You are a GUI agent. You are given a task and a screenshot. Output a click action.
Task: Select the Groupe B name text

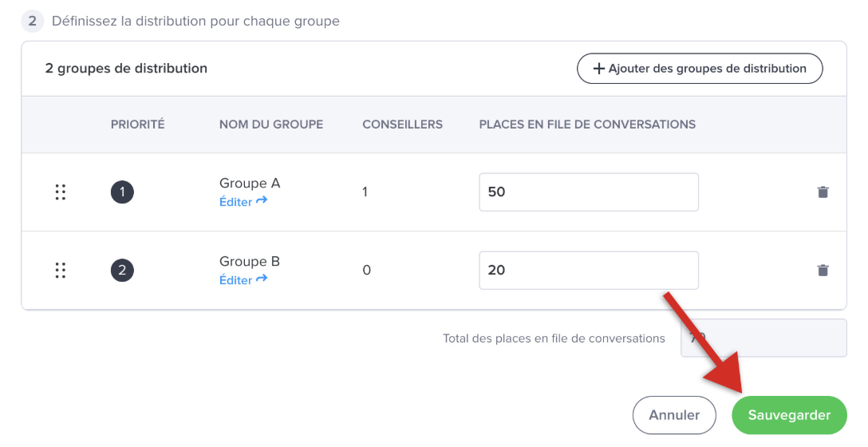click(249, 262)
